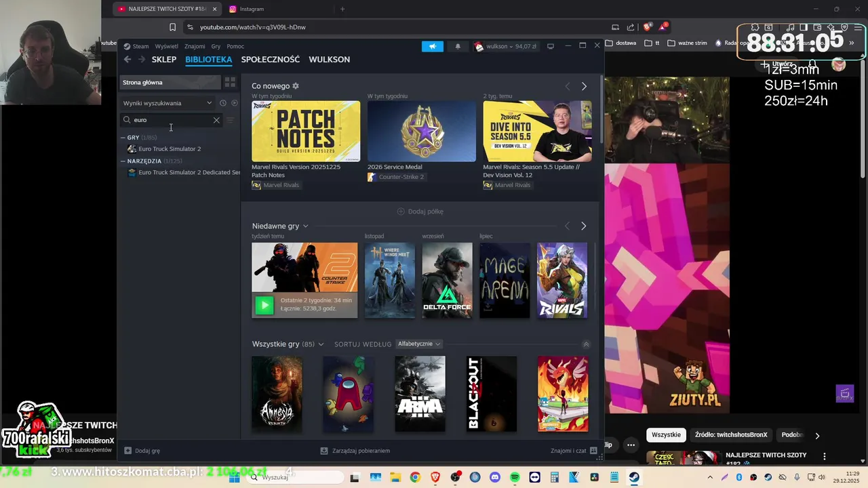Open Brave Shields icon in address bar

pyautogui.click(x=648, y=27)
